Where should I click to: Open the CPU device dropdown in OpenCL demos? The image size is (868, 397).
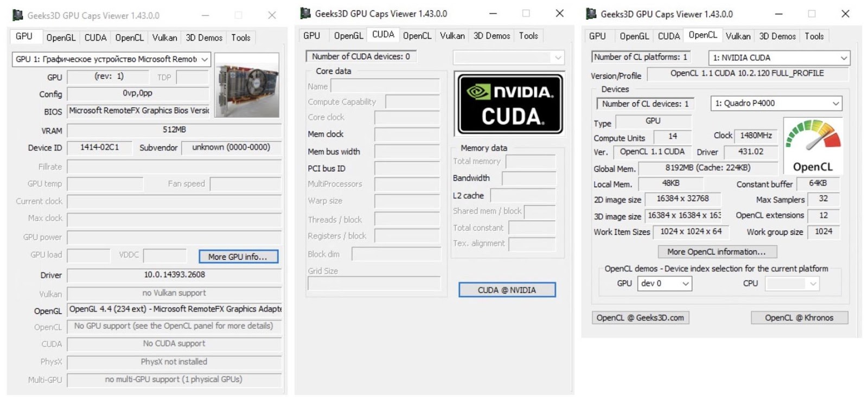tap(792, 283)
